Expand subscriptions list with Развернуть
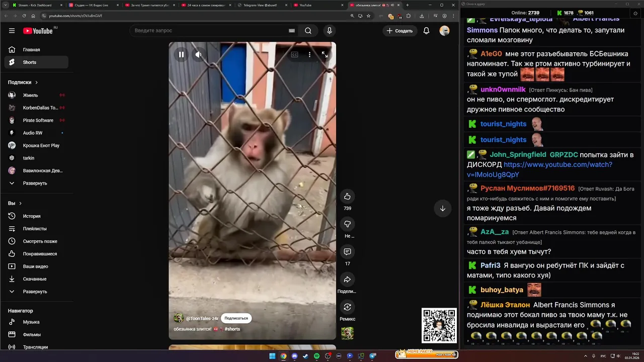Viewport: 644px width, 362px height. (x=36, y=183)
